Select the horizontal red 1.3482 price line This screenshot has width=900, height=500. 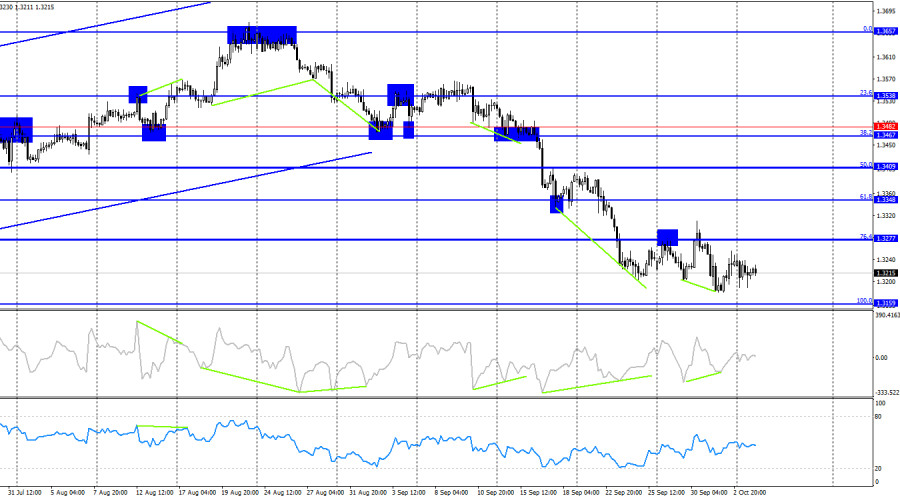click(x=436, y=127)
